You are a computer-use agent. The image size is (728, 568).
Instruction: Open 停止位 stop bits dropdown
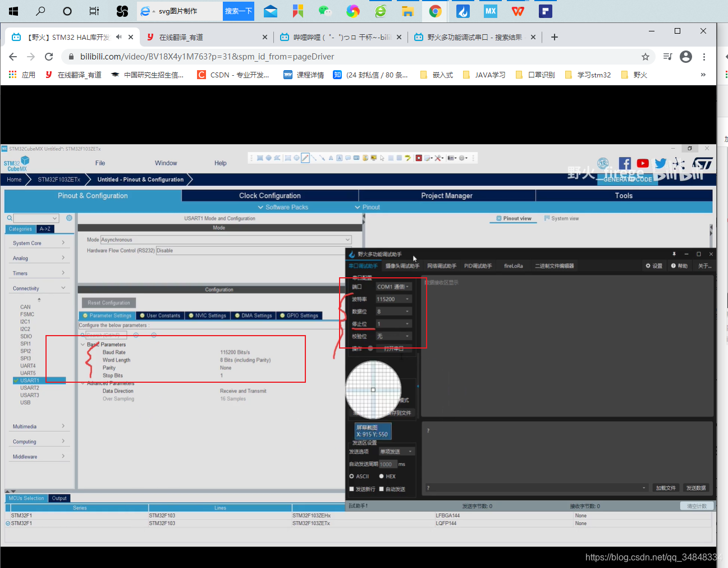coord(393,324)
